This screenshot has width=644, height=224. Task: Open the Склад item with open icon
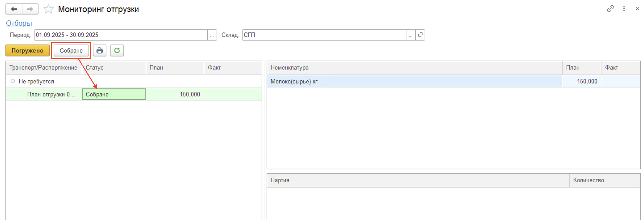click(420, 35)
